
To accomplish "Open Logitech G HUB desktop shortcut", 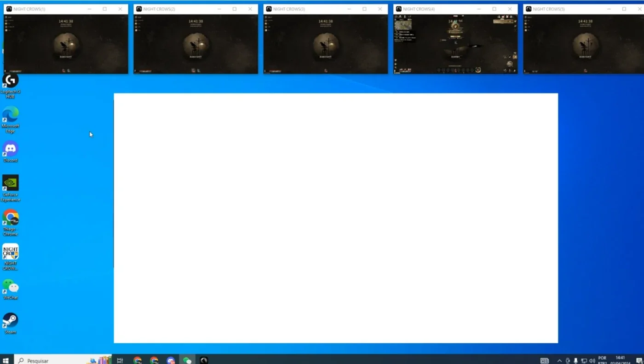I will point(10,86).
